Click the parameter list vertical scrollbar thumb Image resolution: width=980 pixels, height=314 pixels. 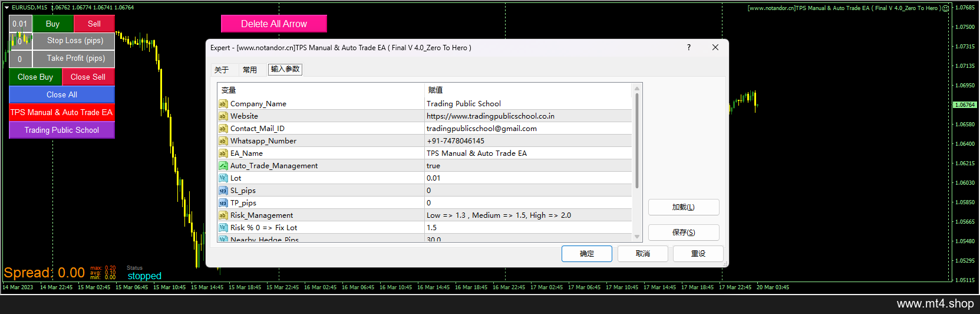click(x=637, y=140)
